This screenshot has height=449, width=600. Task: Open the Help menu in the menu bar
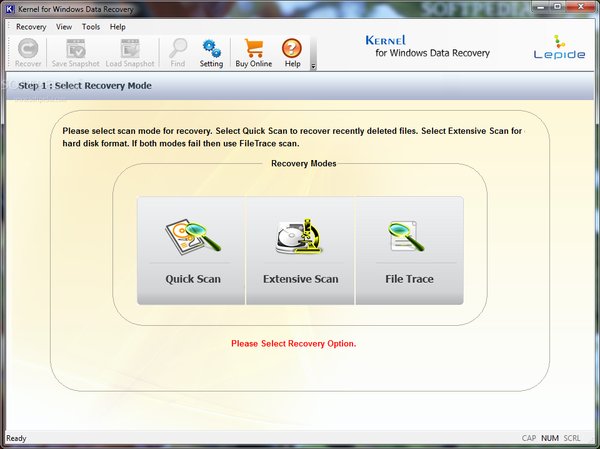click(117, 27)
